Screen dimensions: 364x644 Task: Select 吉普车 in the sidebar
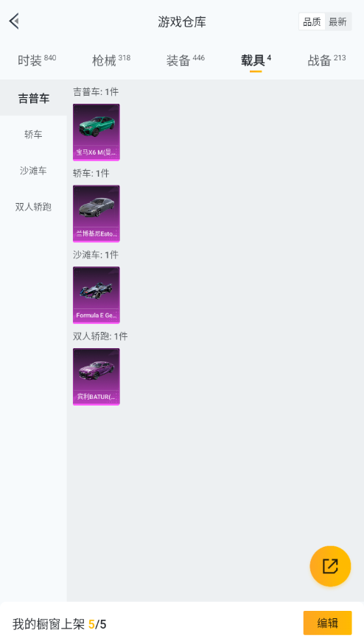[33, 98]
